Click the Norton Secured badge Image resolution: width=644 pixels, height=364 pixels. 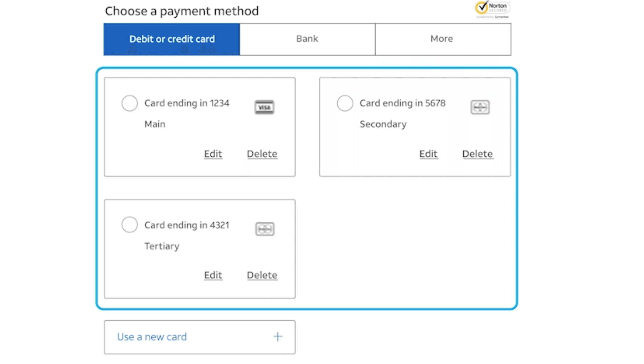click(492, 9)
